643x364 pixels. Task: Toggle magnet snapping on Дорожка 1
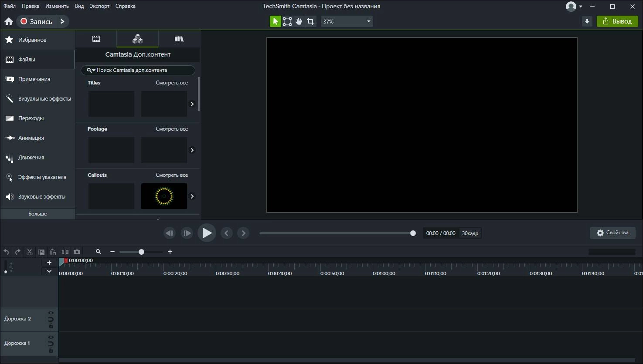pyautogui.click(x=51, y=344)
